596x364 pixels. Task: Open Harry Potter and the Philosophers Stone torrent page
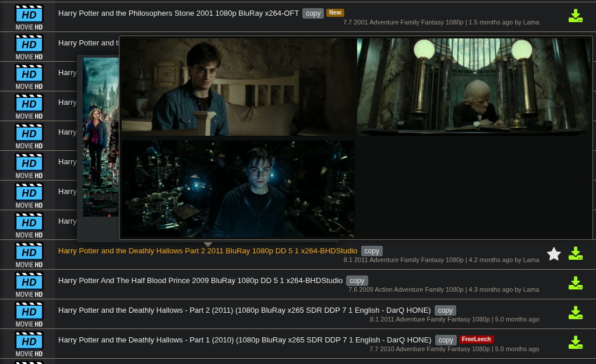[179, 13]
